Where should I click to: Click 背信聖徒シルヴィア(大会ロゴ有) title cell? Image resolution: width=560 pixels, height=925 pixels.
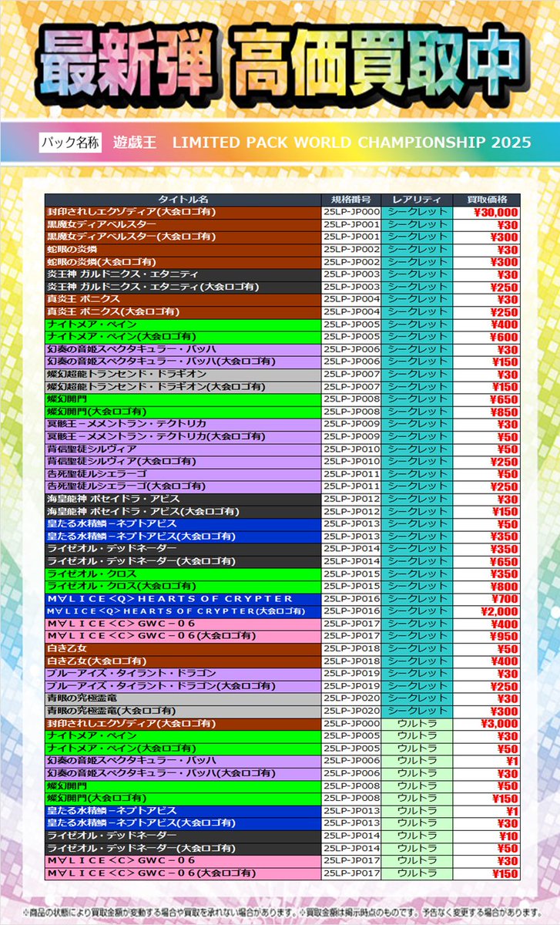pos(183,461)
